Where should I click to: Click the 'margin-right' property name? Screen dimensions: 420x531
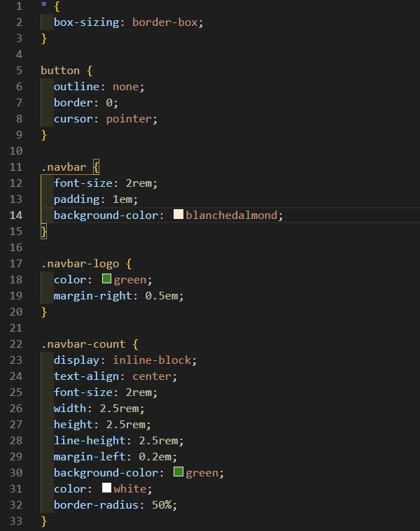[x=93, y=296]
